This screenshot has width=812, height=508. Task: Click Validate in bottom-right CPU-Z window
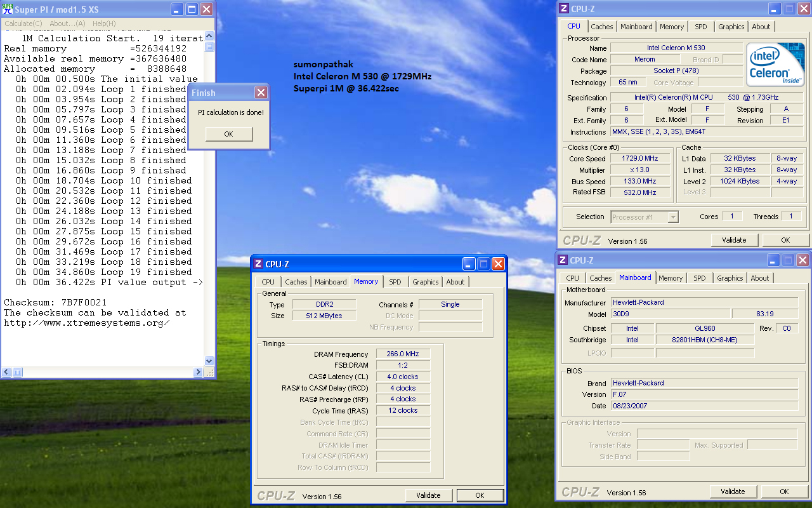click(x=733, y=491)
